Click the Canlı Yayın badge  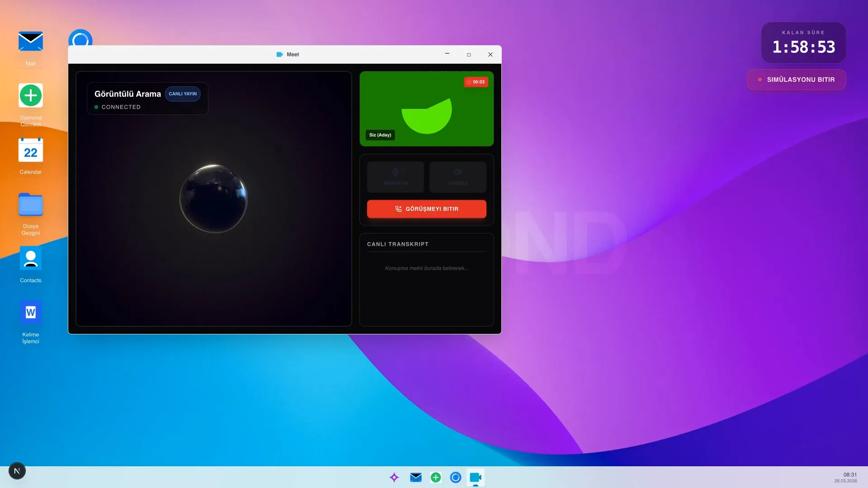coord(183,94)
